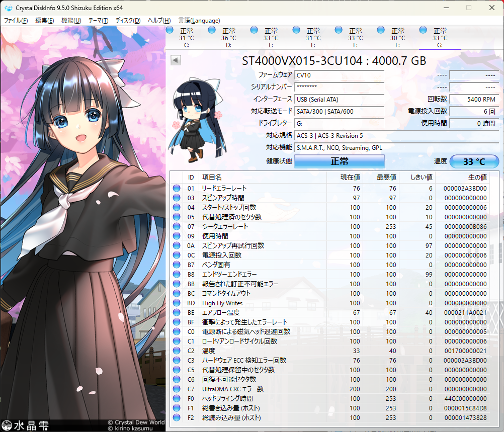Click the usage hours field 0 時間

[474, 123]
